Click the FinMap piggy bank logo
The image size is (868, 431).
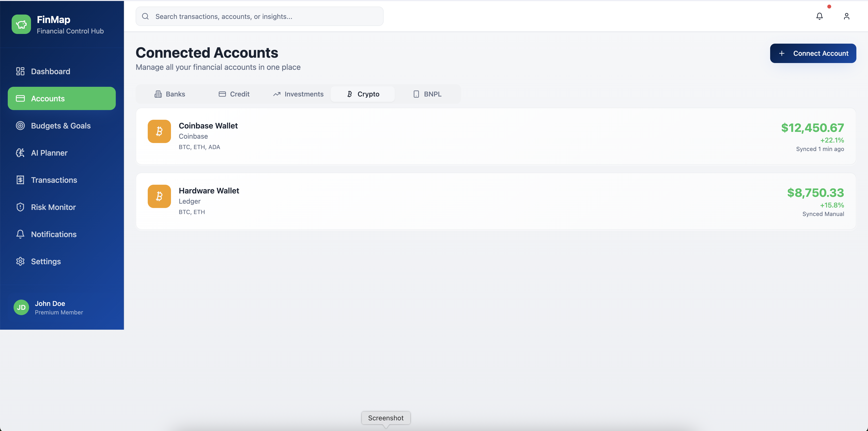pyautogui.click(x=21, y=24)
